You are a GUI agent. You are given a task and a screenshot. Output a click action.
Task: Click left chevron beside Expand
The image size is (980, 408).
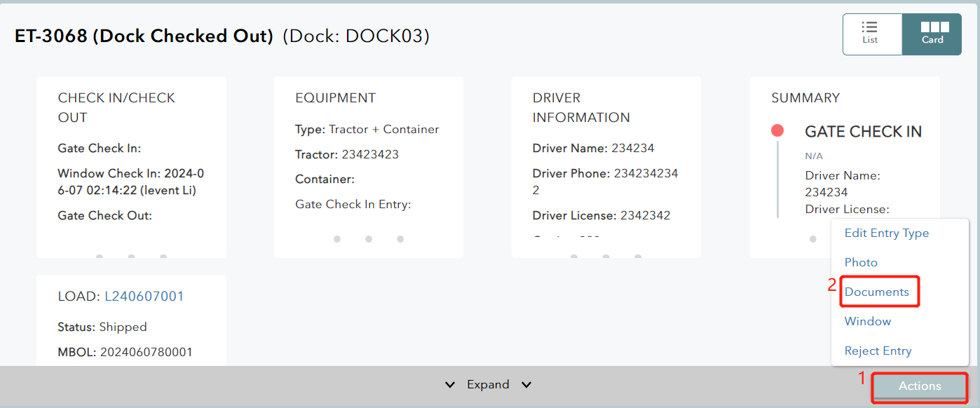450,385
